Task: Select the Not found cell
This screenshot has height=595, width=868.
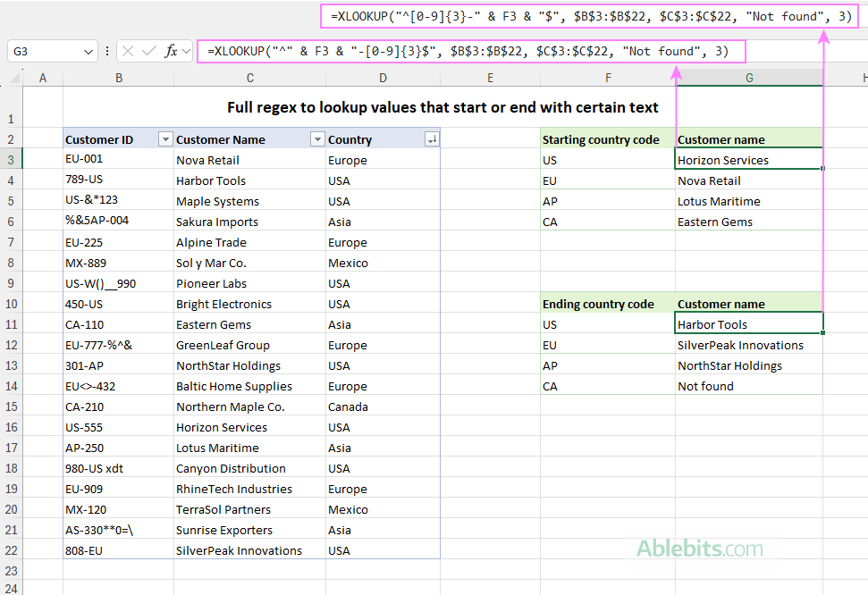Action: click(x=748, y=386)
